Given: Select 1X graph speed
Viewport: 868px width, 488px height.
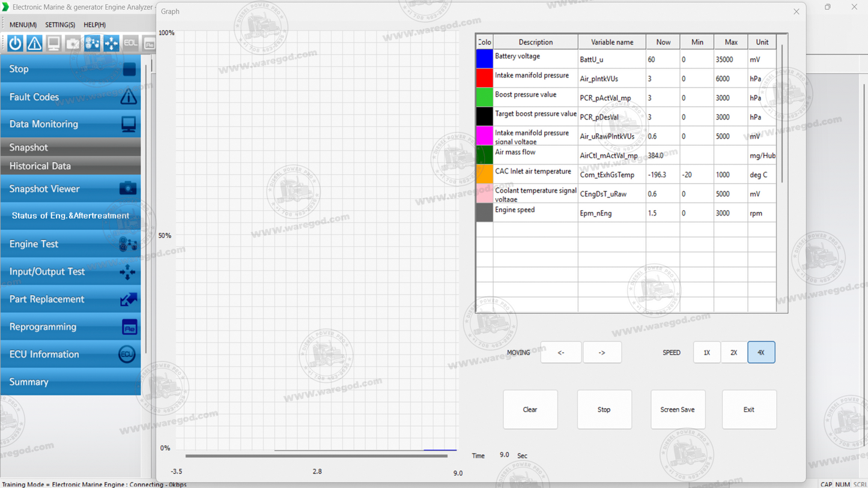Looking at the screenshot, I should coord(706,352).
